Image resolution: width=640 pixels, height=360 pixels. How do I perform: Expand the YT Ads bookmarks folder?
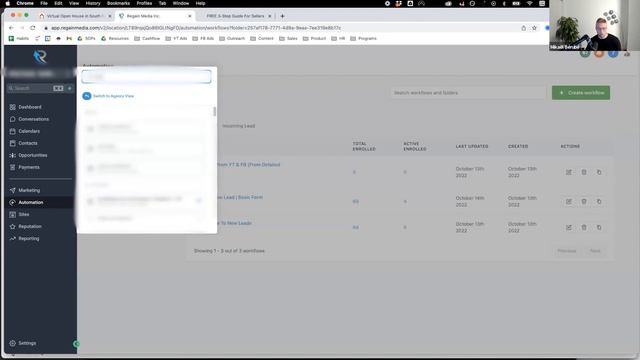pyautogui.click(x=176, y=38)
